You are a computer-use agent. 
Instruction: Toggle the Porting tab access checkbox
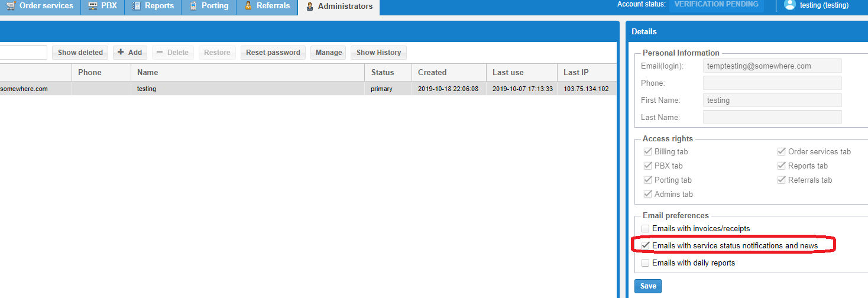point(647,180)
